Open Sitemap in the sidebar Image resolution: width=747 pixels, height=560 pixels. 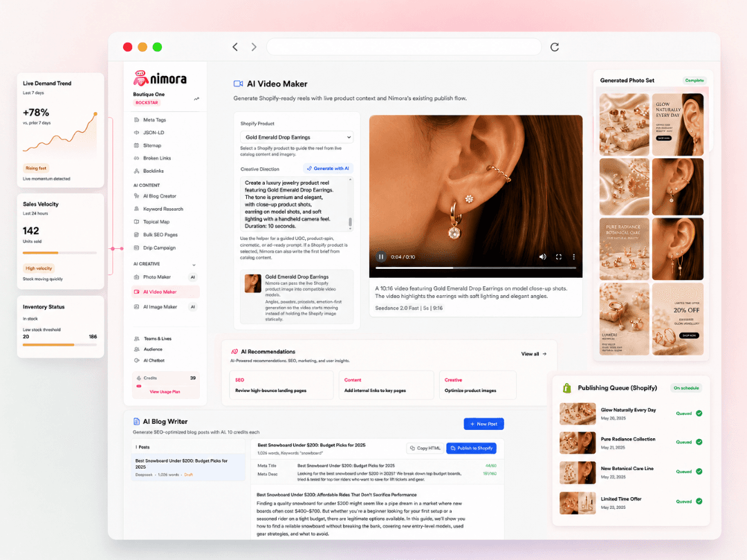point(152,146)
